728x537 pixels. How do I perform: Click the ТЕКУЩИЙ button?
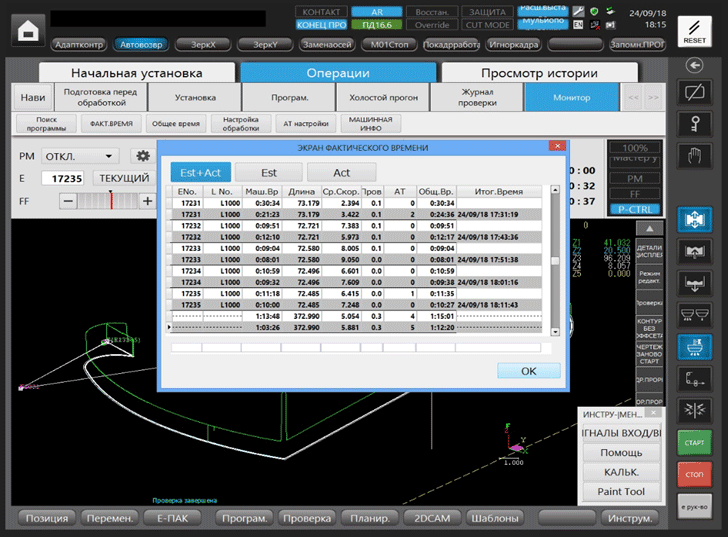click(x=124, y=178)
